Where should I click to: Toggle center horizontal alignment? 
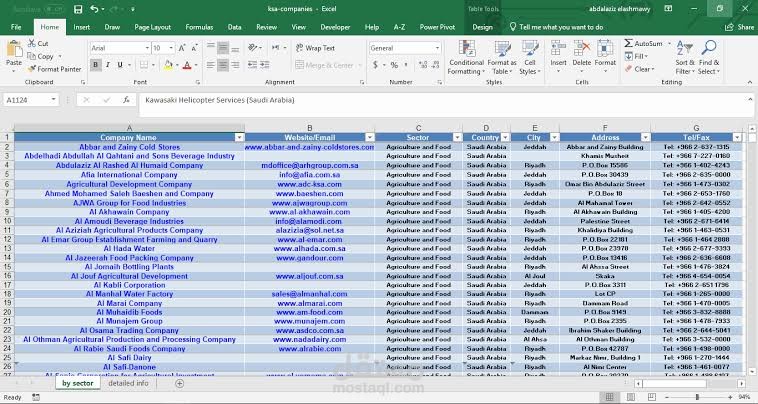222,65
